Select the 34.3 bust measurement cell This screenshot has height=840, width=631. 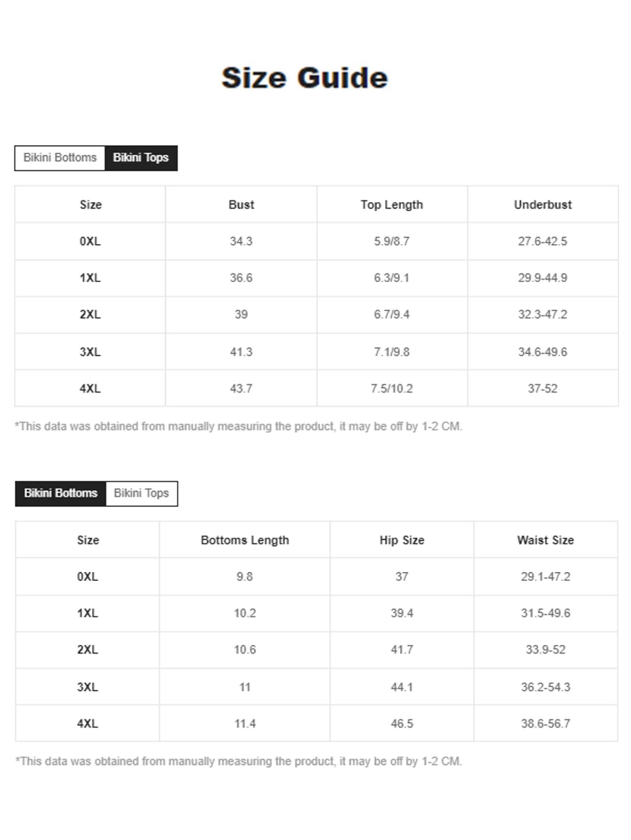pyautogui.click(x=241, y=241)
